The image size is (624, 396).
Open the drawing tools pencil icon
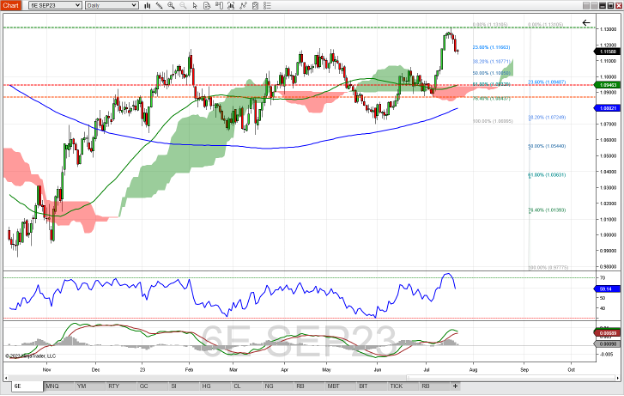point(159,6)
